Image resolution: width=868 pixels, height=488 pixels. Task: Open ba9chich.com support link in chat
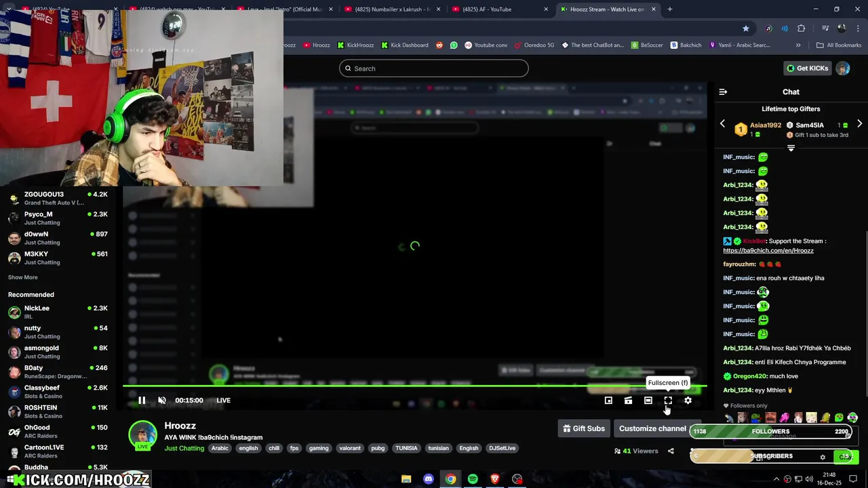[768, 251]
